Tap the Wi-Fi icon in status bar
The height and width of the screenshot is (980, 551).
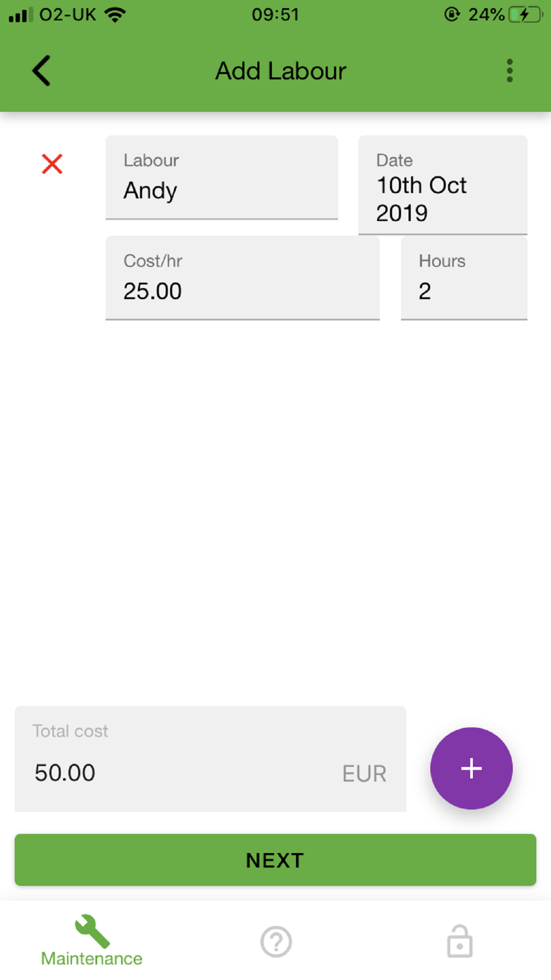115,14
